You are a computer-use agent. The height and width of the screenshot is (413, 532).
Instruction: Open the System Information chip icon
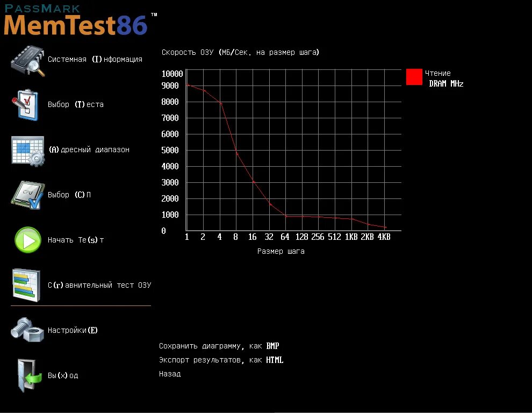pyautogui.click(x=28, y=61)
